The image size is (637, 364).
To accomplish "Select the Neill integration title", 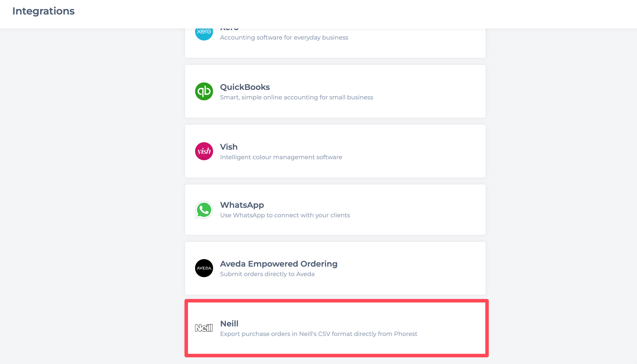I will [229, 324].
